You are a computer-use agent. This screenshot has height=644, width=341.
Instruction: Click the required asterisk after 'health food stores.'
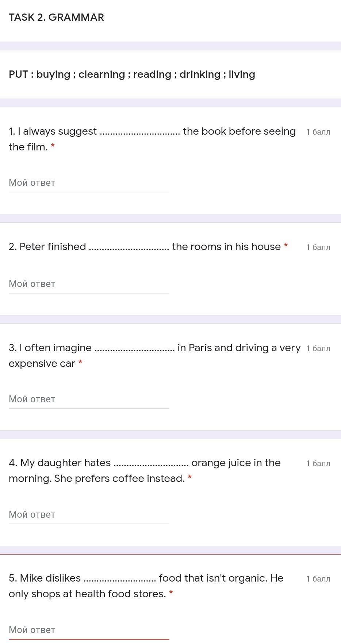pos(171,593)
